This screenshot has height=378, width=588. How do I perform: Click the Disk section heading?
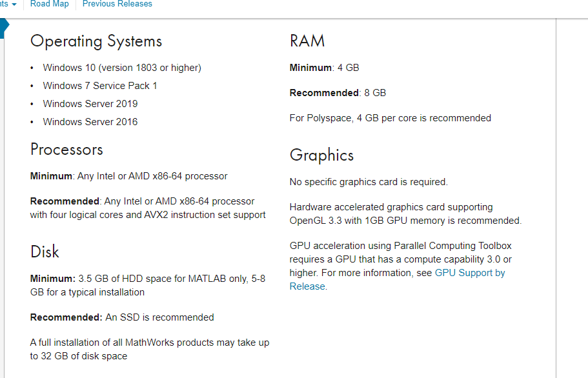(45, 252)
